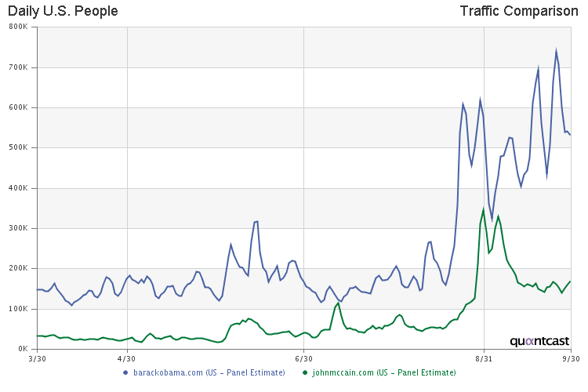Viewport: 588px width, 392px height.
Task: Click the blue barackobama.com legend dot
Action: [x=125, y=372]
